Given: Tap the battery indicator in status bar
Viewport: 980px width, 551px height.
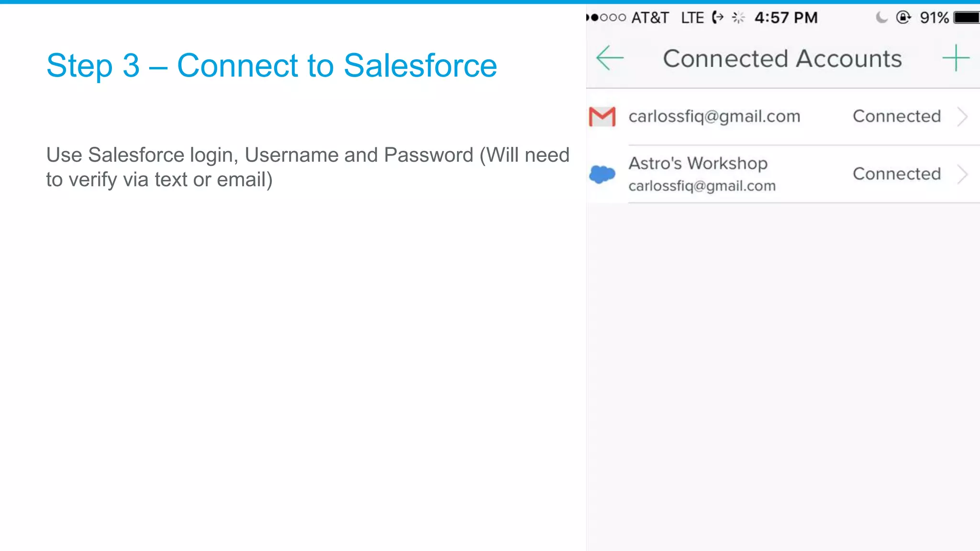Looking at the screenshot, I should pos(967,18).
